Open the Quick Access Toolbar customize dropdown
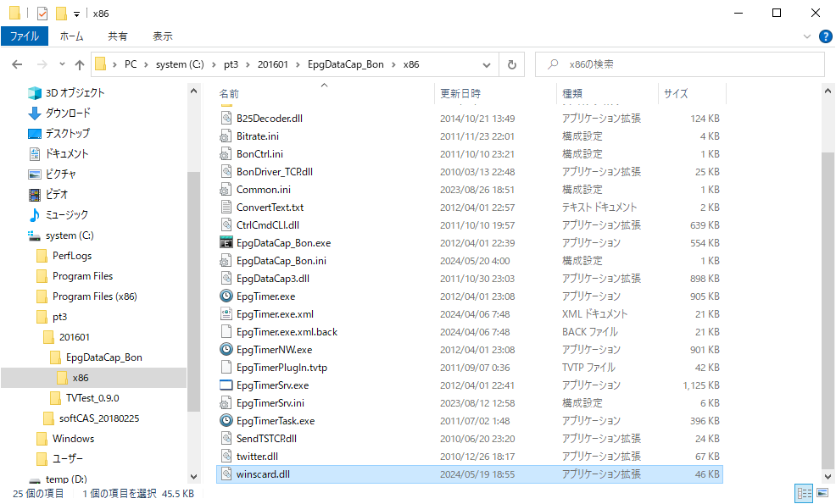This screenshot has width=836, height=504. click(77, 14)
